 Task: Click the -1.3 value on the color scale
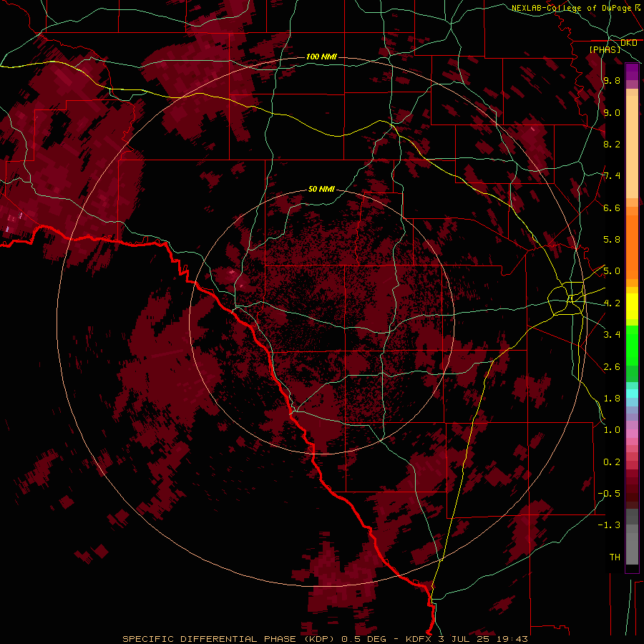coord(609,525)
